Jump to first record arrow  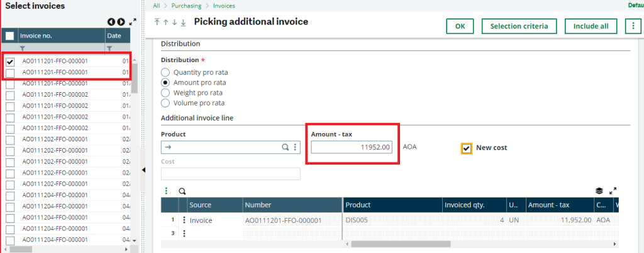(x=157, y=22)
